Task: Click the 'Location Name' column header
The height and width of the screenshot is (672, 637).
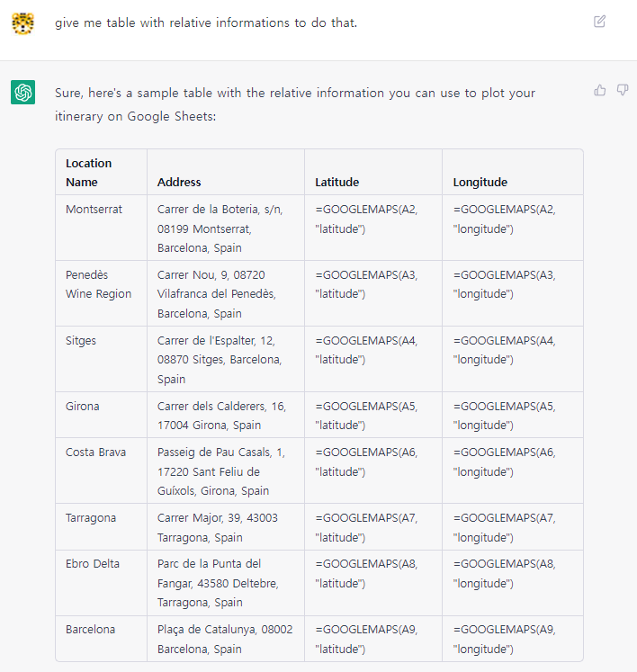Action: pos(101,173)
